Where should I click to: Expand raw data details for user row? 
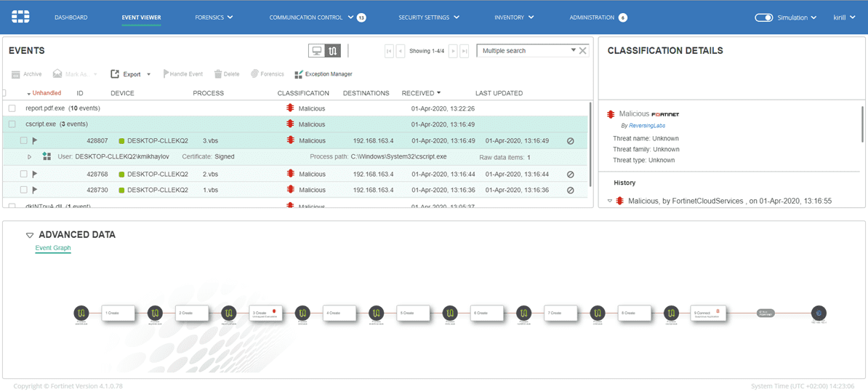point(30,157)
